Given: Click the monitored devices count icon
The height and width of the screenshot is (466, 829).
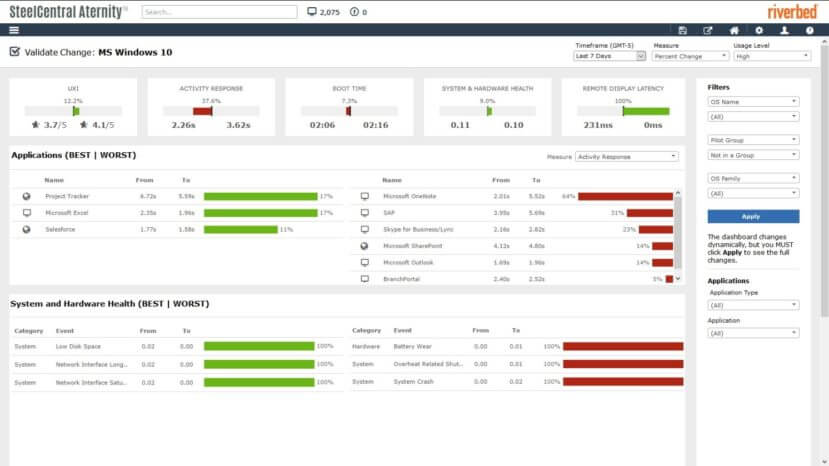Looking at the screenshot, I should [x=312, y=12].
